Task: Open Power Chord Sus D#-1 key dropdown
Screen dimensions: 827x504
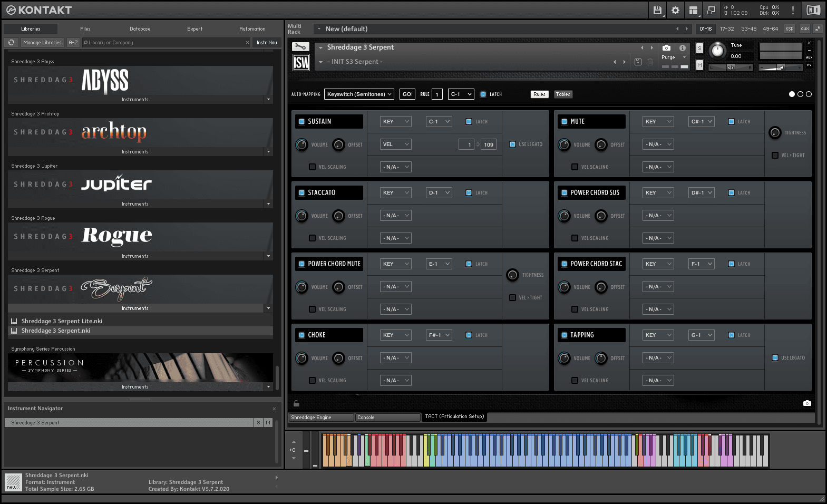Action: [702, 193]
